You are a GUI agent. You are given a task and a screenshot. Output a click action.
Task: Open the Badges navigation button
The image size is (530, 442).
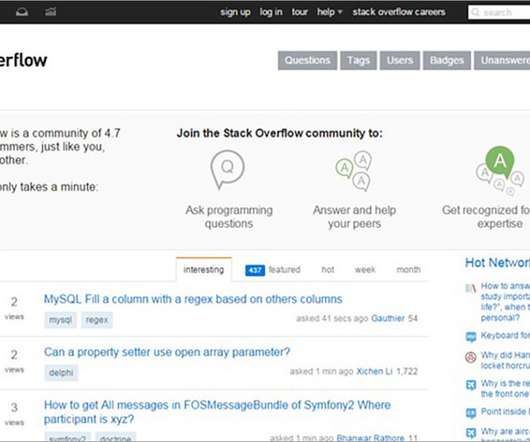pyautogui.click(x=447, y=60)
